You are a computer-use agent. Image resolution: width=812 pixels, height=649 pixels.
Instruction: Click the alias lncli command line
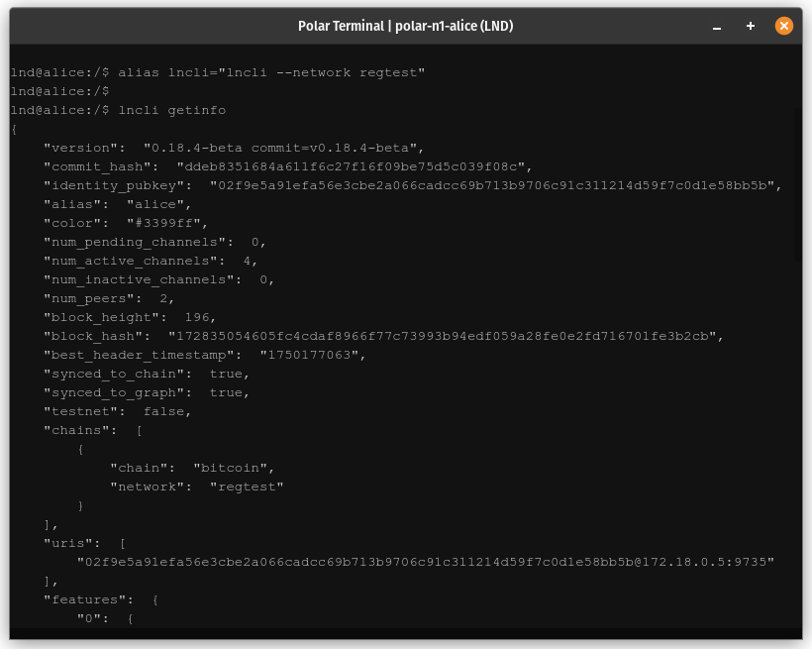(x=270, y=72)
